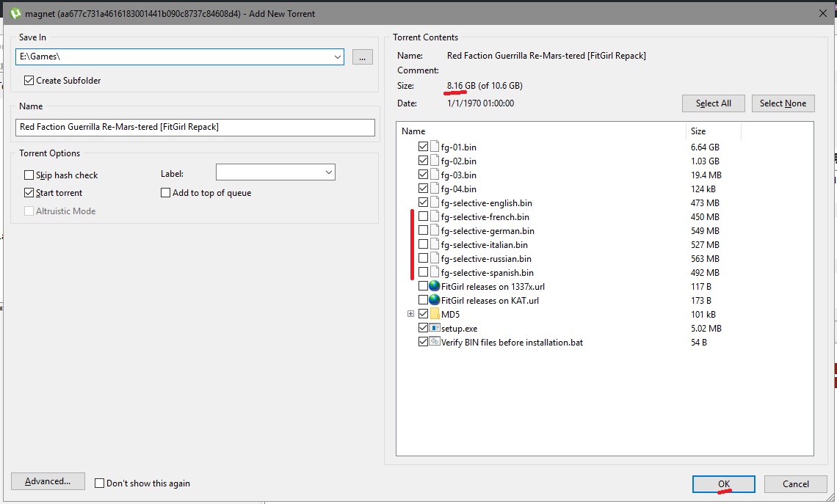Image resolution: width=837 pixels, height=504 pixels.
Task: Open the Advanced settings button
Action: point(48,481)
